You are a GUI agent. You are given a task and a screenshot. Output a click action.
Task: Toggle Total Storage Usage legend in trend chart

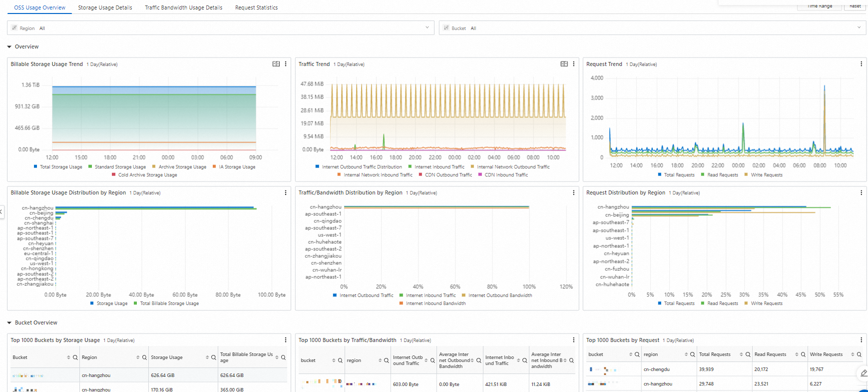[58, 167]
